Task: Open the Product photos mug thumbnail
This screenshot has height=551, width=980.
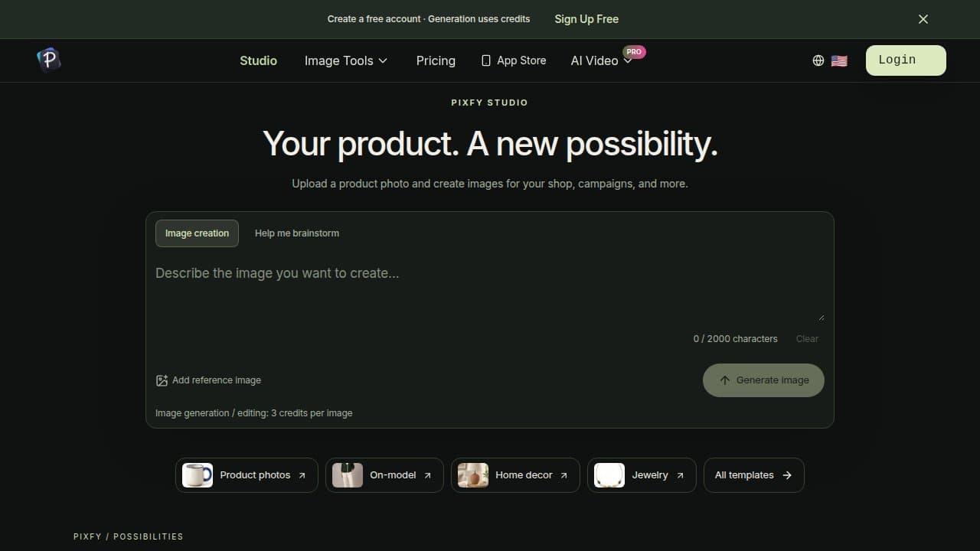Action: 198,475
